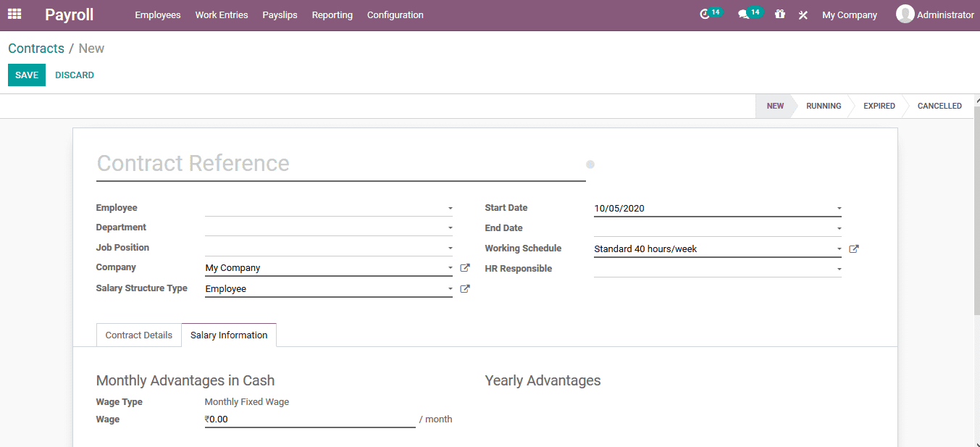The height and width of the screenshot is (447, 980).
Task: Save the new contract
Action: [x=26, y=75]
